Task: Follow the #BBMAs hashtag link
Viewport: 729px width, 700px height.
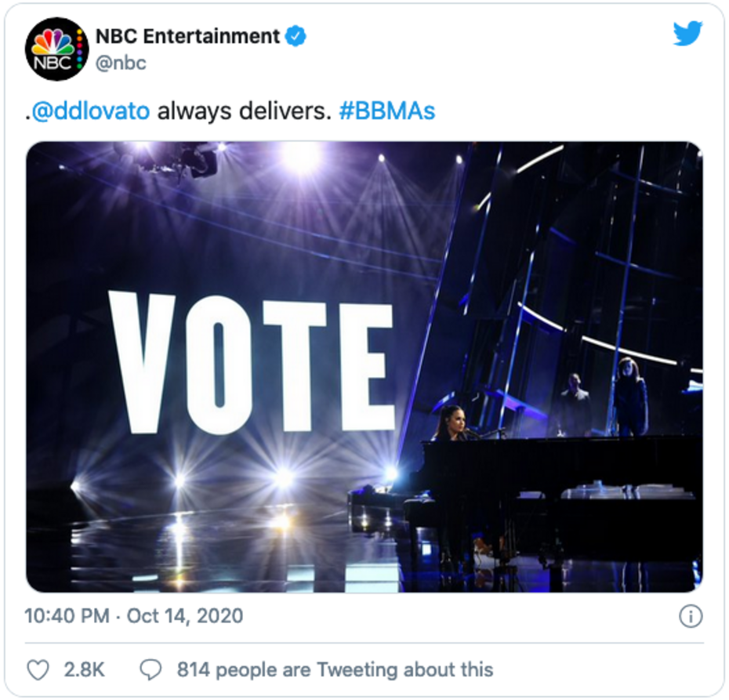Action: point(386,111)
